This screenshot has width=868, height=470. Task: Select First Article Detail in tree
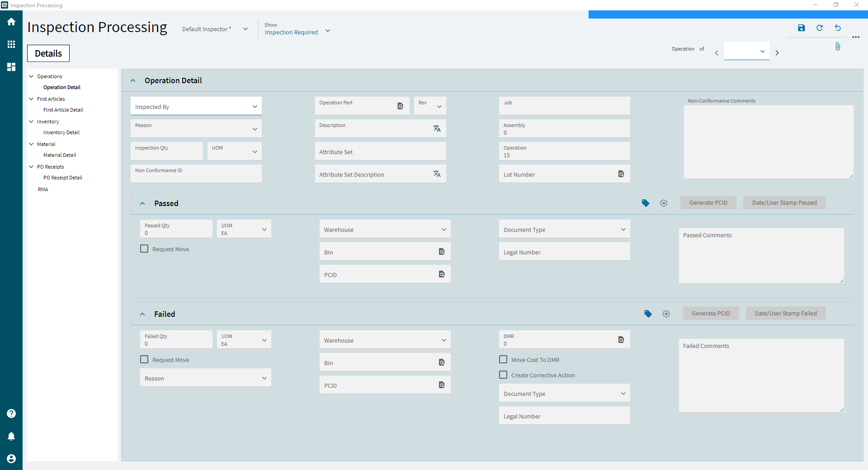[x=63, y=110]
